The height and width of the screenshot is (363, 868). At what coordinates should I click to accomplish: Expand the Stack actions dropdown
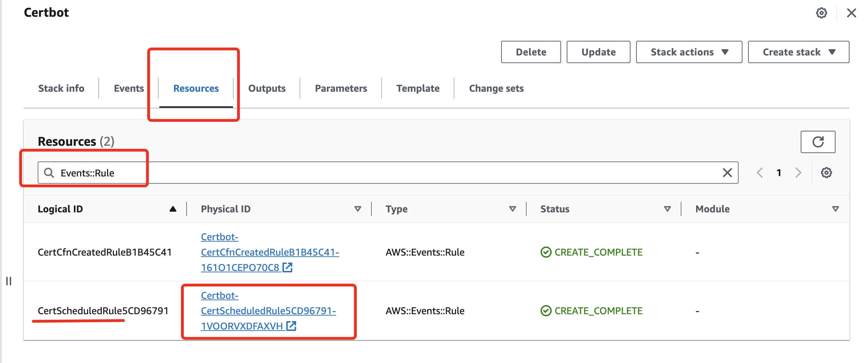(689, 52)
